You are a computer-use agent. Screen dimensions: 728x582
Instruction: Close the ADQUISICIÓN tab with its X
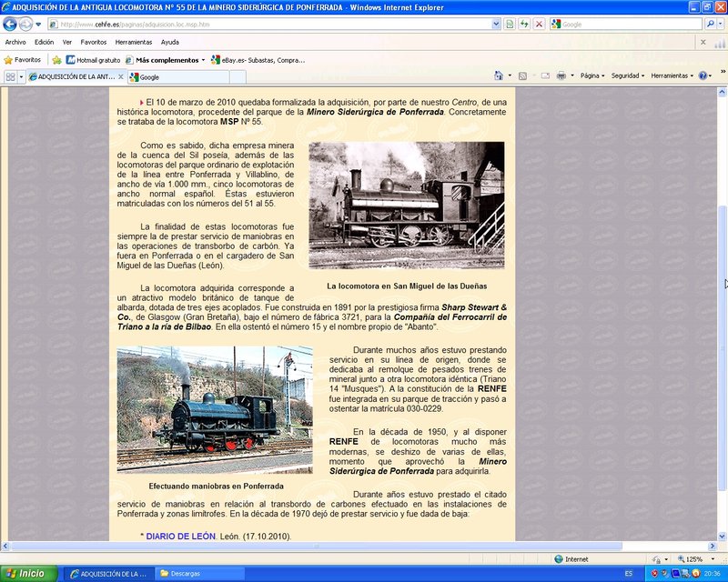[121, 76]
